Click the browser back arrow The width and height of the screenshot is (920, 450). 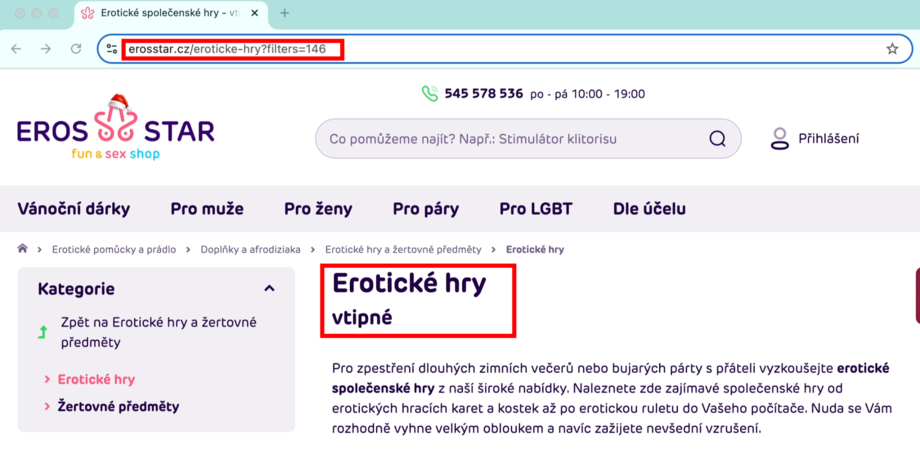point(16,48)
